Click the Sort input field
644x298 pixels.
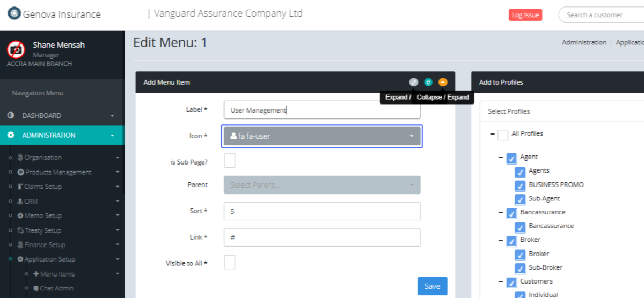click(322, 211)
